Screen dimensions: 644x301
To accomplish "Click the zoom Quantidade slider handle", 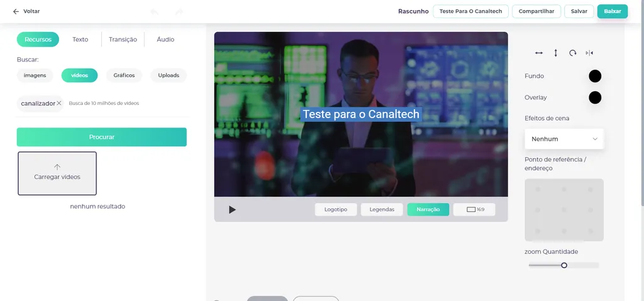I will point(564,265).
